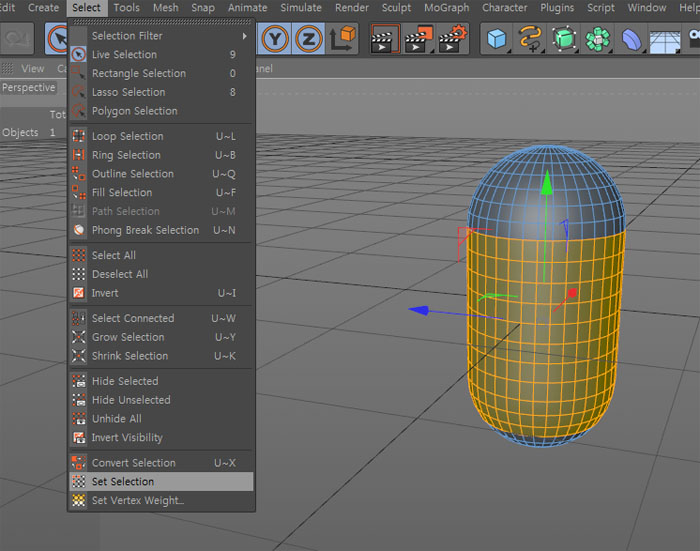Click the Invert selection icon
The width and height of the screenshot is (700, 551).
pos(79,293)
